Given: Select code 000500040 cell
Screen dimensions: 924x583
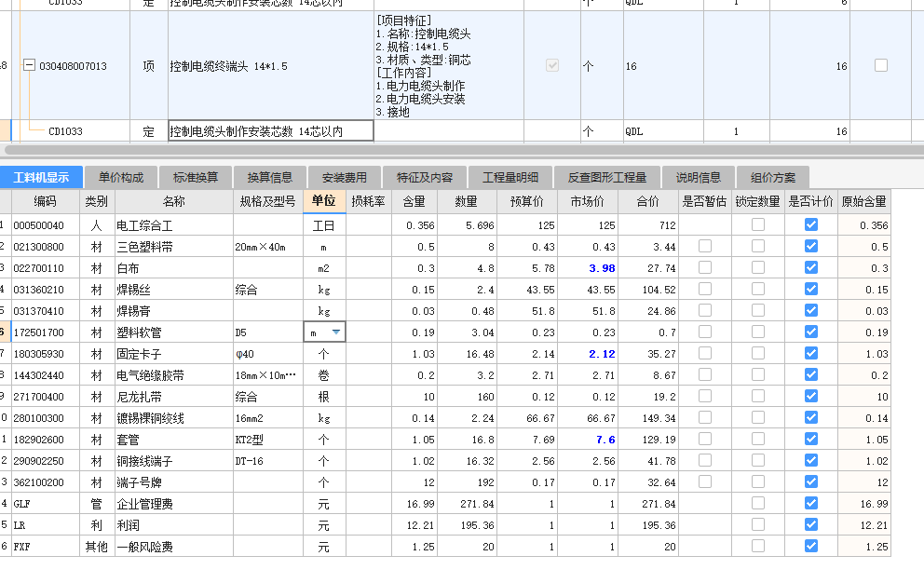Looking at the screenshot, I should pos(46,225).
